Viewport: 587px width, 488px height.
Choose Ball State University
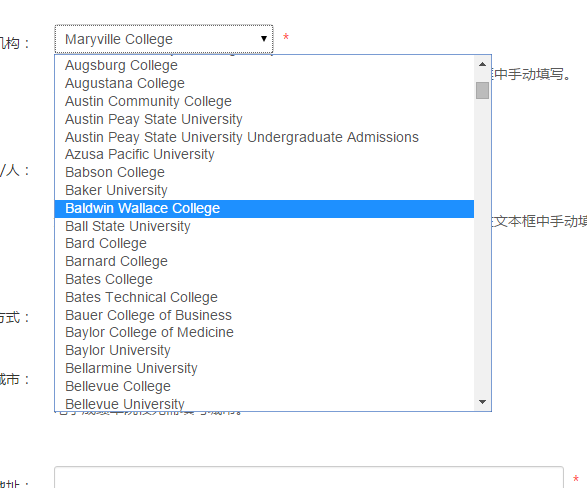point(264,226)
